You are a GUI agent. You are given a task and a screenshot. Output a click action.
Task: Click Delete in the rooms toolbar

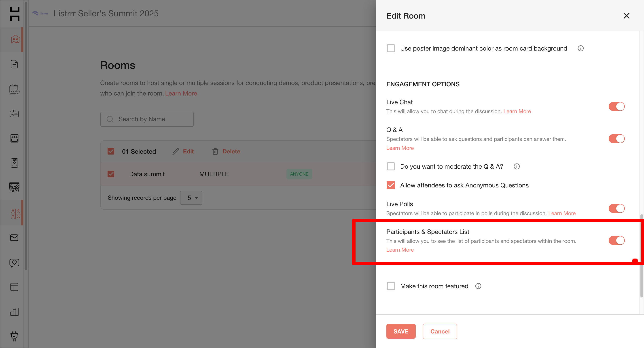pos(231,151)
